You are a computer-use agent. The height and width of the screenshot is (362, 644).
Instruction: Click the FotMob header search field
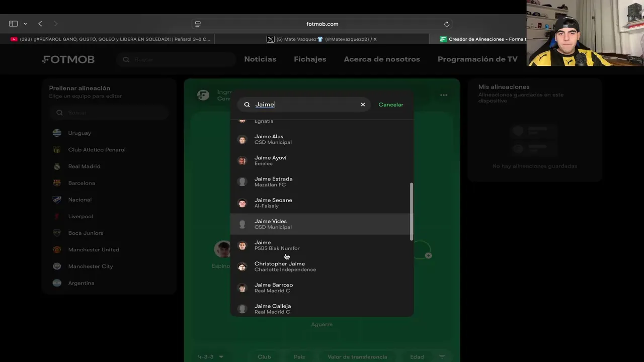176,59
